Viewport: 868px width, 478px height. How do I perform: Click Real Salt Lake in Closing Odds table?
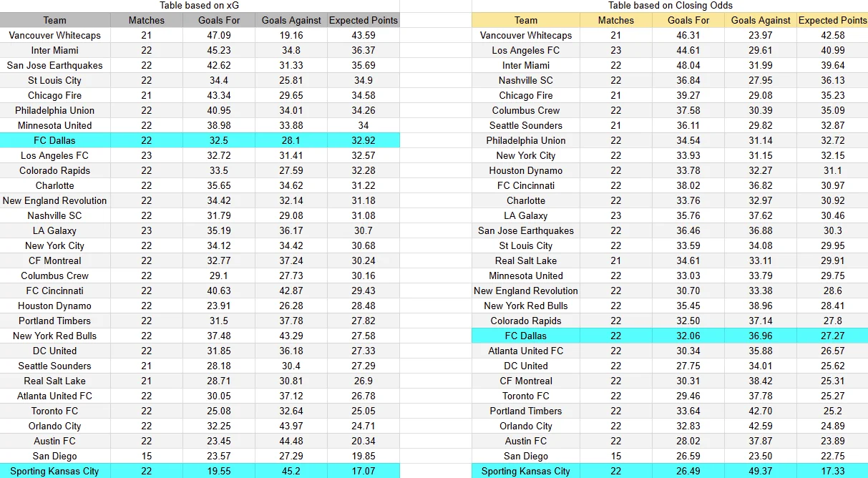526,260
